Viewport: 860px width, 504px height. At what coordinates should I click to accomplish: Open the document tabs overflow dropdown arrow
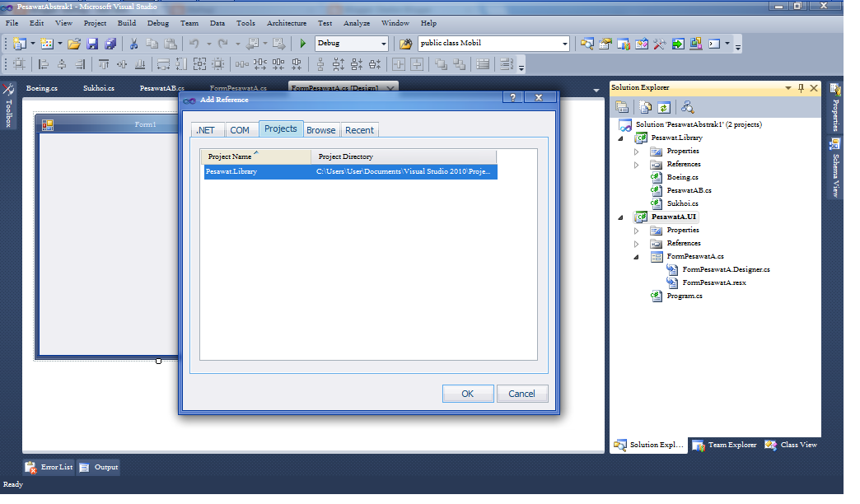click(x=596, y=90)
